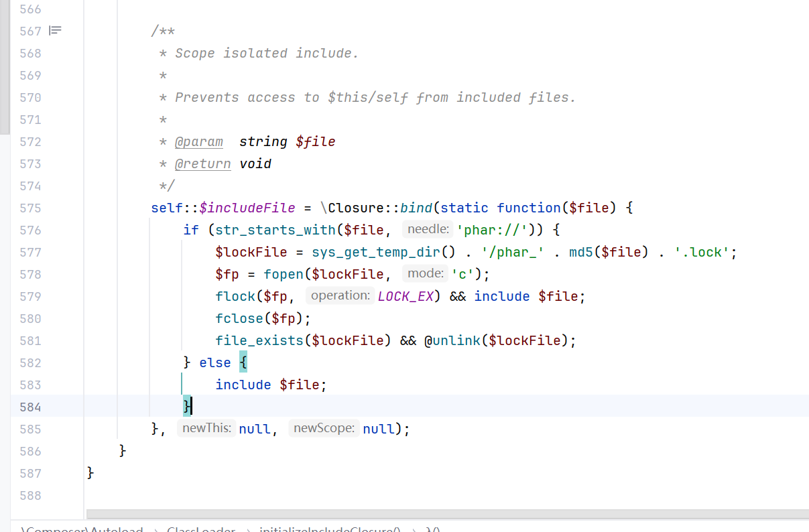Click line number 575 in the gutter

(30, 208)
